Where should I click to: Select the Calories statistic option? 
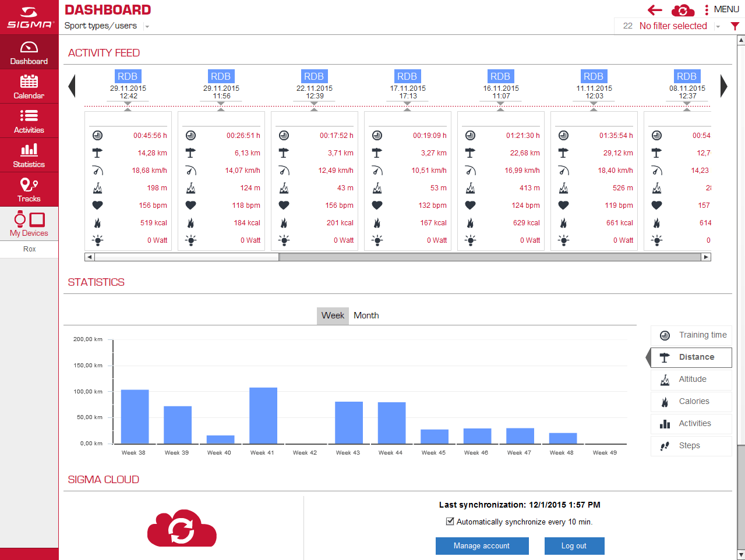click(691, 401)
